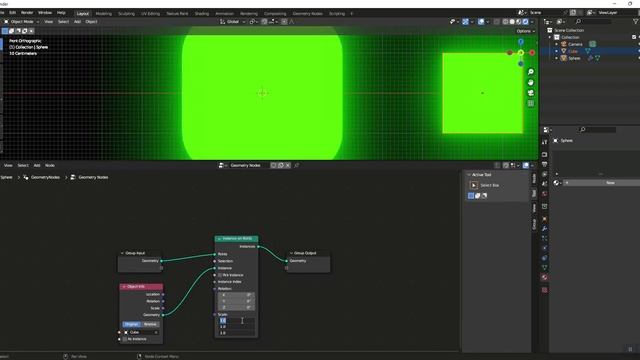Image resolution: width=640 pixels, height=360 pixels.
Task: Click the Rotation Z value field
Action: click(x=236, y=308)
